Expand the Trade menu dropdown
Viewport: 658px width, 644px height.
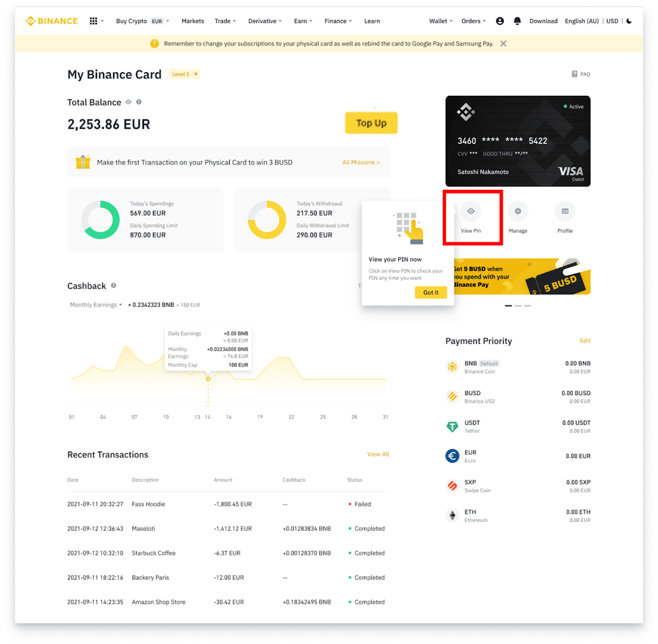pyautogui.click(x=225, y=21)
